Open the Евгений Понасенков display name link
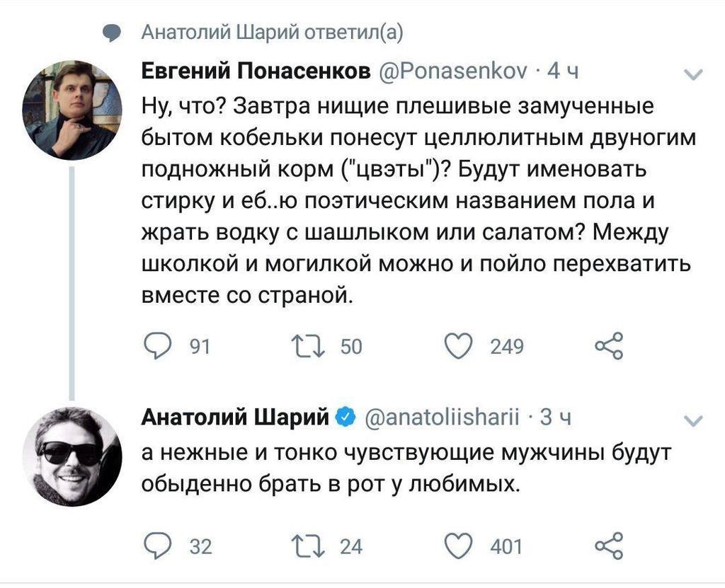 pyautogui.click(x=256, y=71)
